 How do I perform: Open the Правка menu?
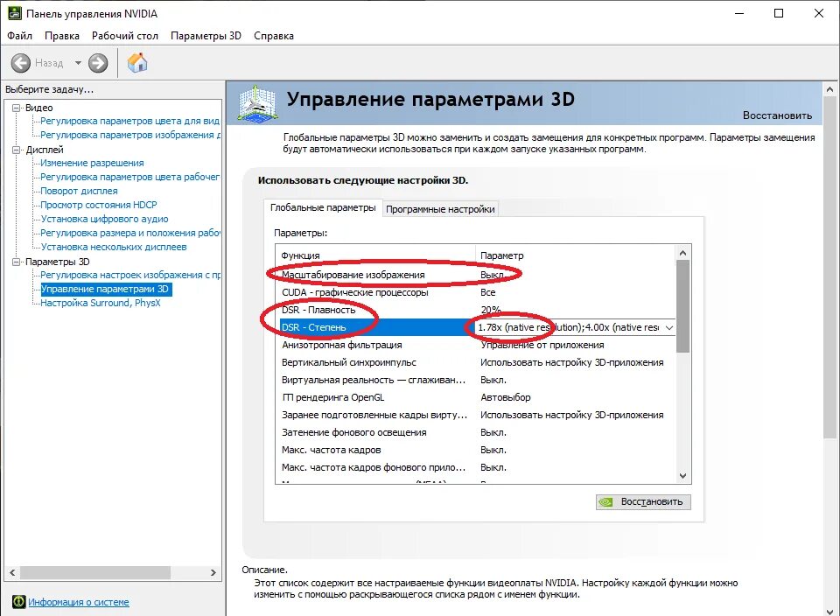click(x=62, y=36)
